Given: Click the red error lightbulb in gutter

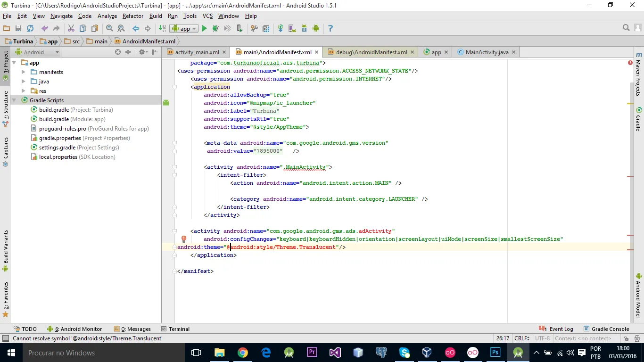Looking at the screenshot, I should point(184,239).
